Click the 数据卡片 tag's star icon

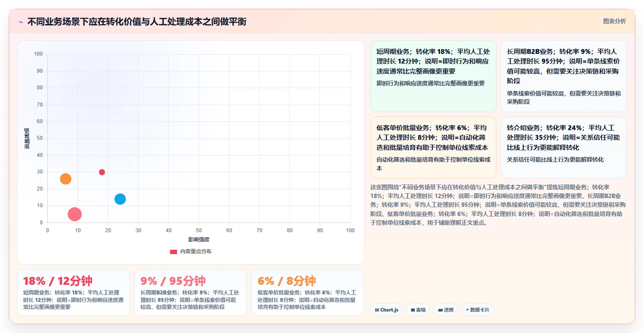point(467,310)
